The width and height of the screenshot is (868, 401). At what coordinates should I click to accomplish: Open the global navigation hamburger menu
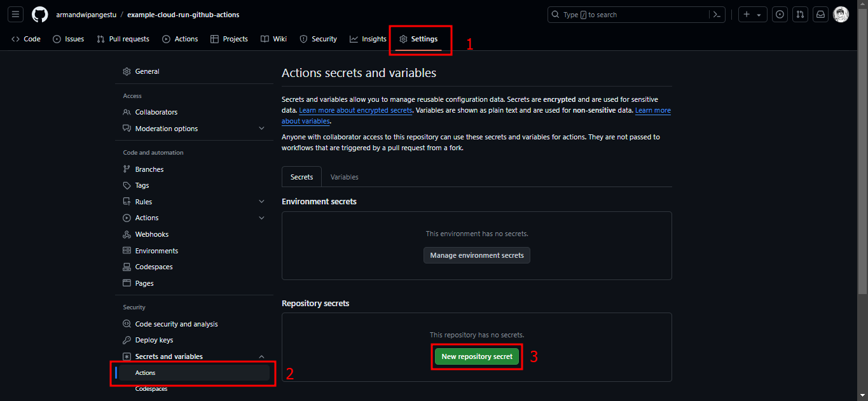coord(15,14)
